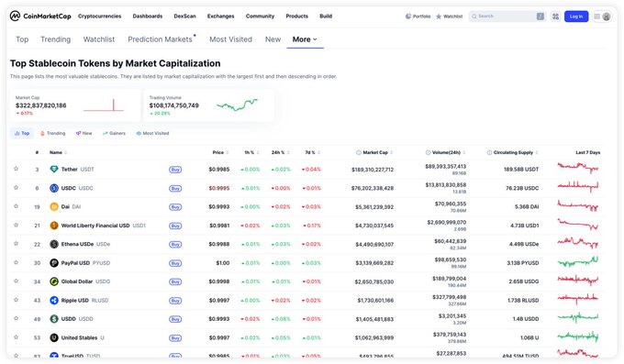This screenshot has height=364, width=624.
Task: Star Ethena USDe row
Action: click(x=16, y=244)
